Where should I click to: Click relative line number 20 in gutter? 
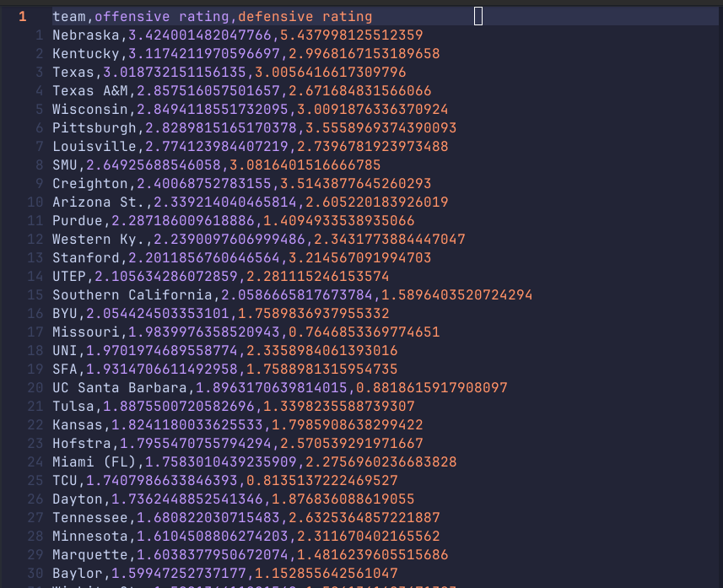pos(35,388)
